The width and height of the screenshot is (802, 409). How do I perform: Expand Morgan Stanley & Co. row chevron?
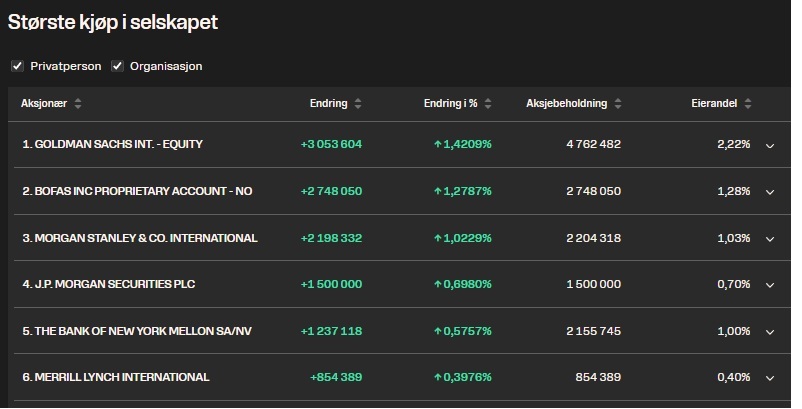click(x=770, y=239)
